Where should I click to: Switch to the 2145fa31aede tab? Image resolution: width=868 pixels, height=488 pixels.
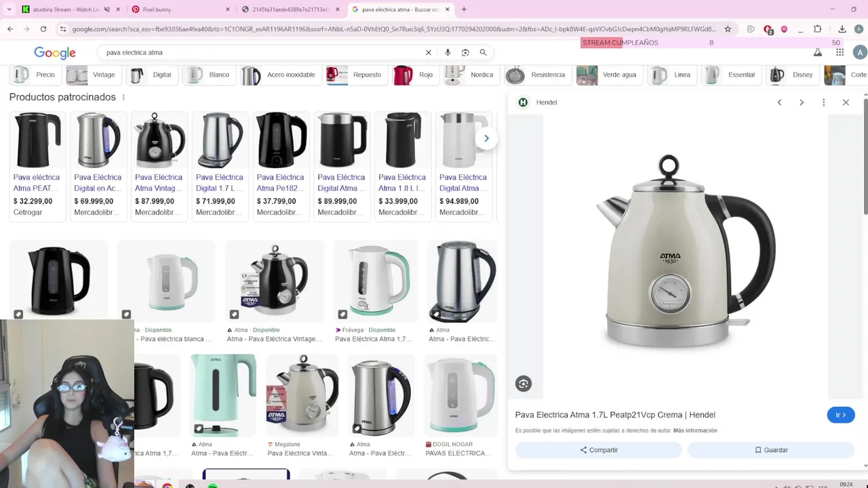pos(290,9)
